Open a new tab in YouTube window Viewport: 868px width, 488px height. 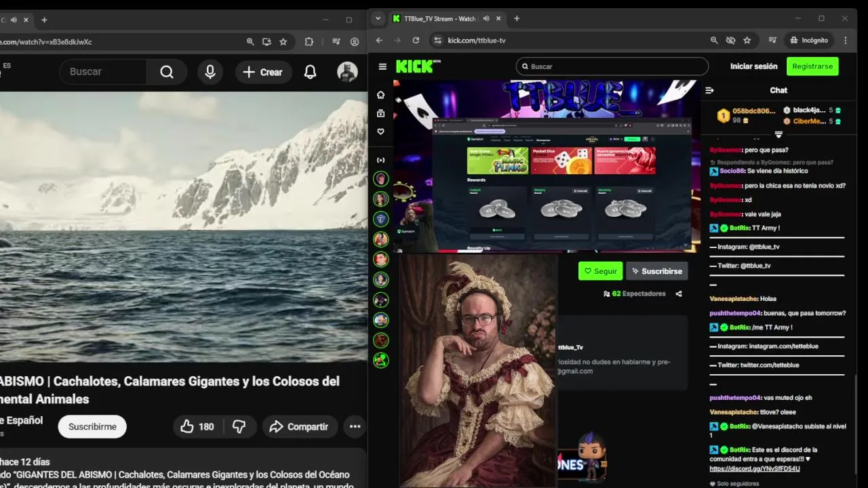tap(44, 20)
